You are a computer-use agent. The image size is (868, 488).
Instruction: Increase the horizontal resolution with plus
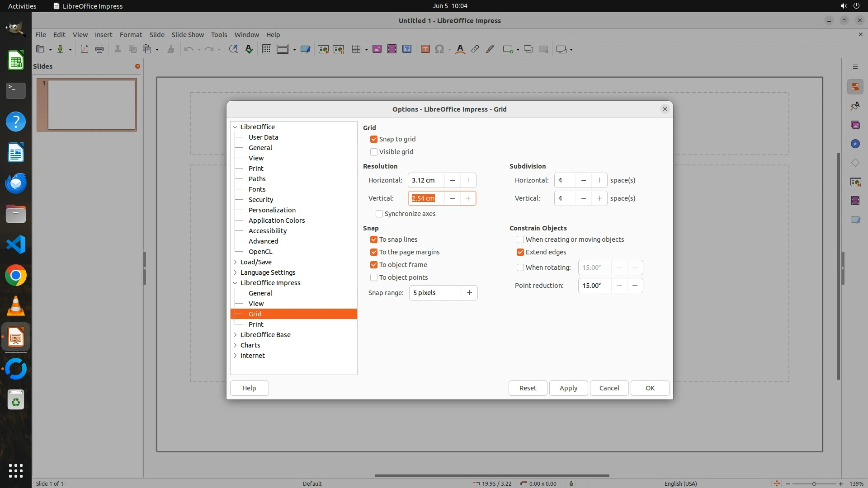point(468,180)
